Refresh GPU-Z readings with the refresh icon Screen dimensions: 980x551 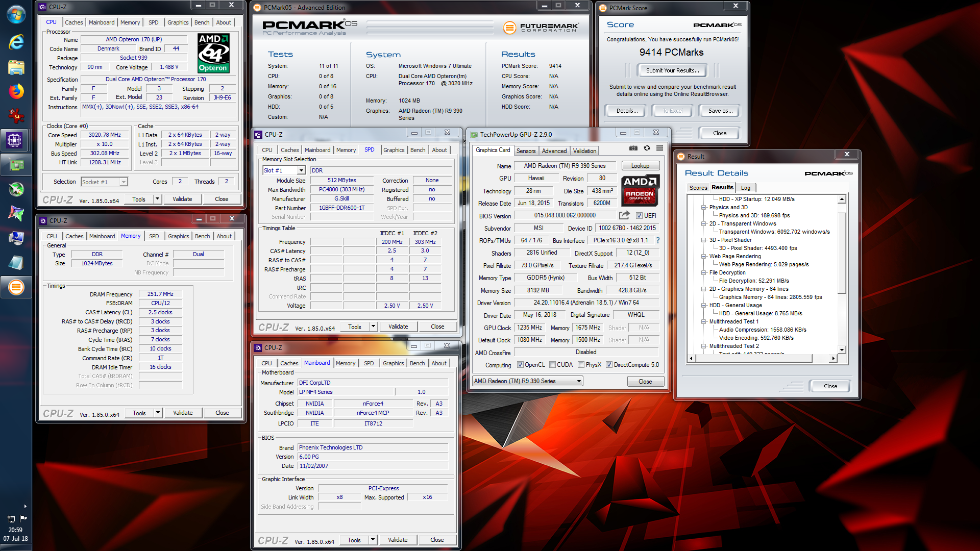tap(647, 148)
